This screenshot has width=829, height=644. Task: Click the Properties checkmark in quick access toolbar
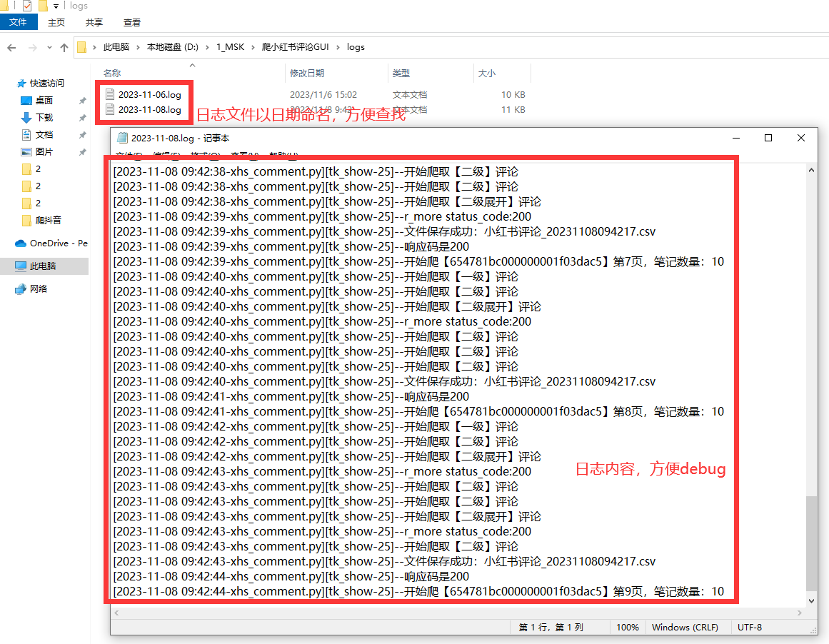[27, 6]
